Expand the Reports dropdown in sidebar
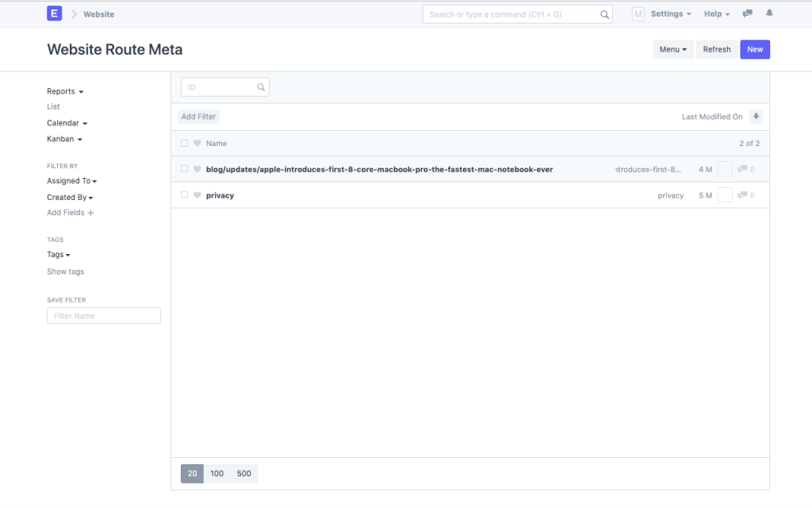This screenshot has width=812, height=508. [x=65, y=91]
